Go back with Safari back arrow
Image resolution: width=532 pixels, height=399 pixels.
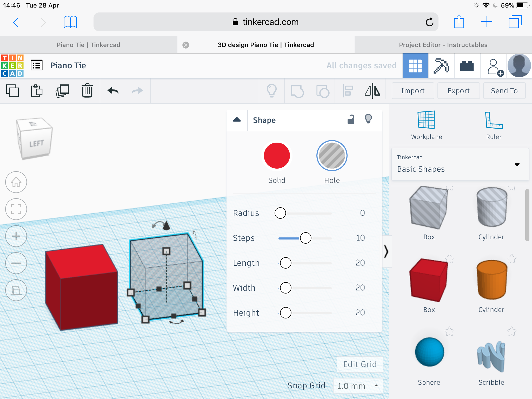point(16,22)
